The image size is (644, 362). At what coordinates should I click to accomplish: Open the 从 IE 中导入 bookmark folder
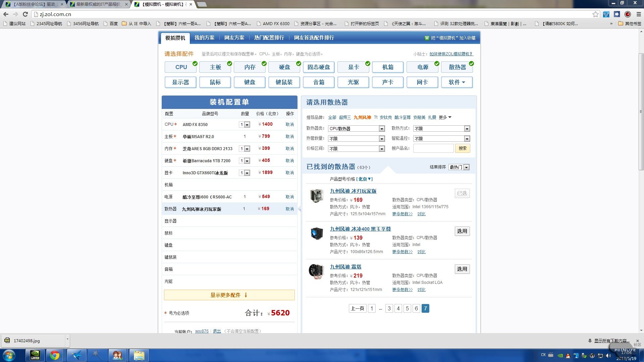click(x=137, y=23)
